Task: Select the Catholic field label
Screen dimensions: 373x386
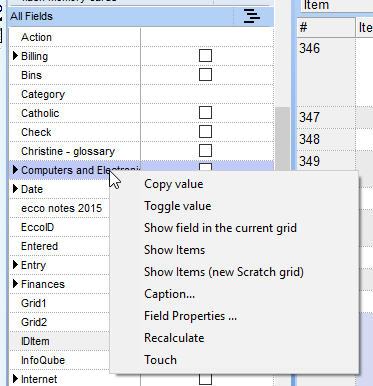Action: point(40,113)
